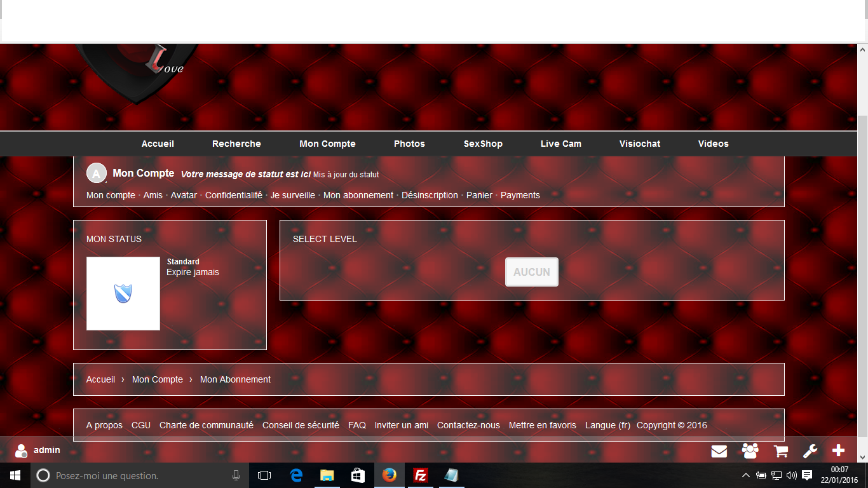Click the page vertical scrollbar down arrow
This screenshot has height=488, width=868.
pyautogui.click(x=862, y=456)
